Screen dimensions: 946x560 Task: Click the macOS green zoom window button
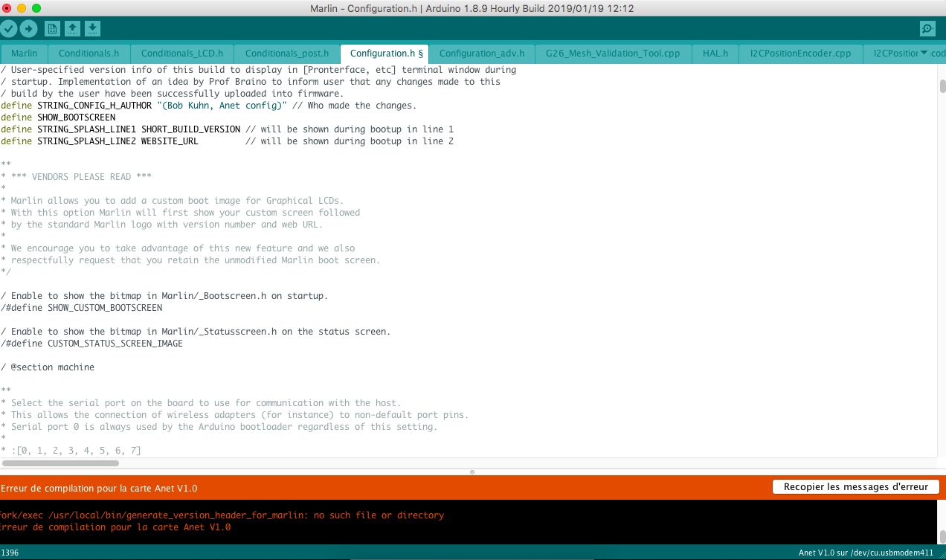coord(36,8)
